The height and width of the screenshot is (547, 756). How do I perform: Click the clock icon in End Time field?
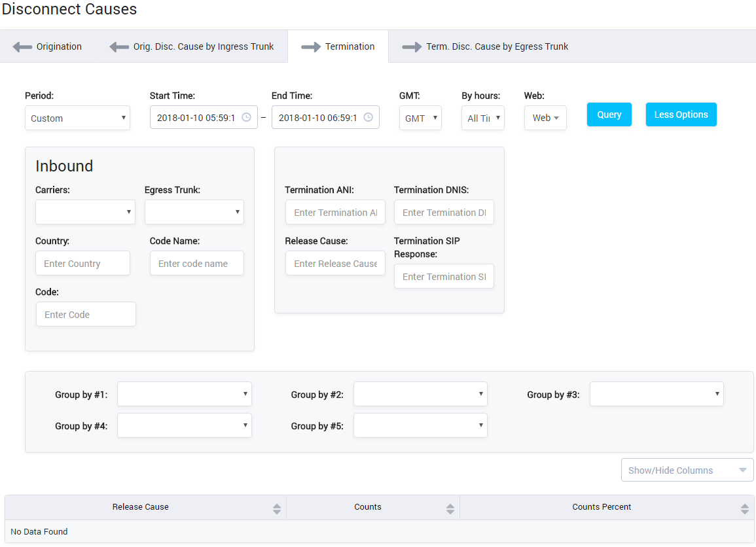(368, 117)
